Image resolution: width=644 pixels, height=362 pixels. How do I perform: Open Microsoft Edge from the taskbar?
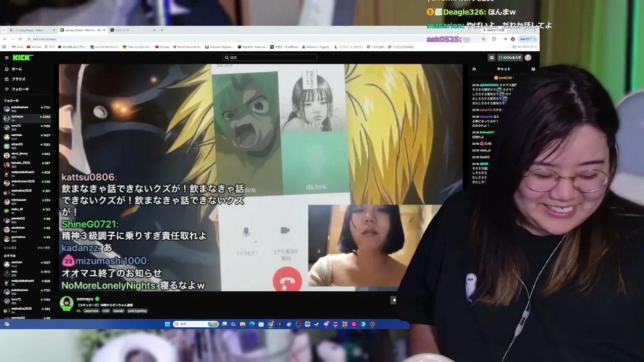point(252,324)
